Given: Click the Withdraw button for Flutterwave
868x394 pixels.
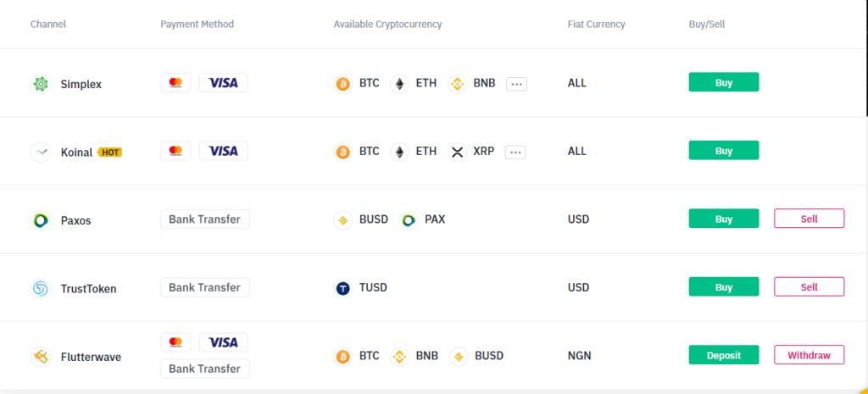Looking at the screenshot, I should (809, 355).
